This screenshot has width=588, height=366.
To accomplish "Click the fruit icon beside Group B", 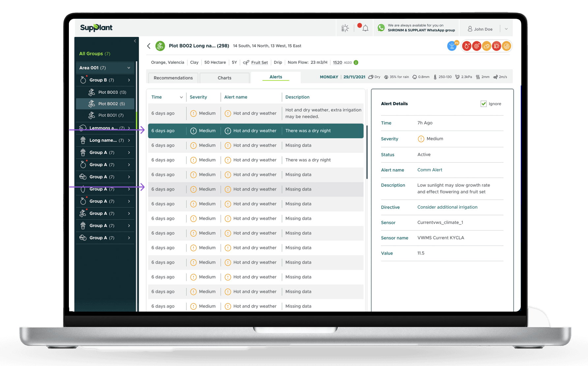I will coord(83,80).
